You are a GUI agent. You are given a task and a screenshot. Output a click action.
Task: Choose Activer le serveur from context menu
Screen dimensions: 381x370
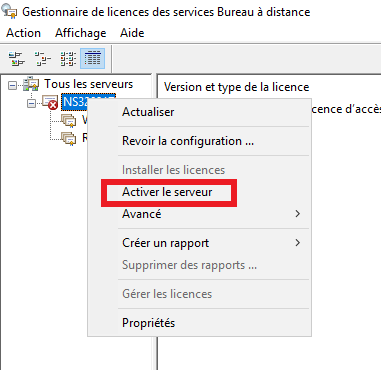(x=167, y=192)
